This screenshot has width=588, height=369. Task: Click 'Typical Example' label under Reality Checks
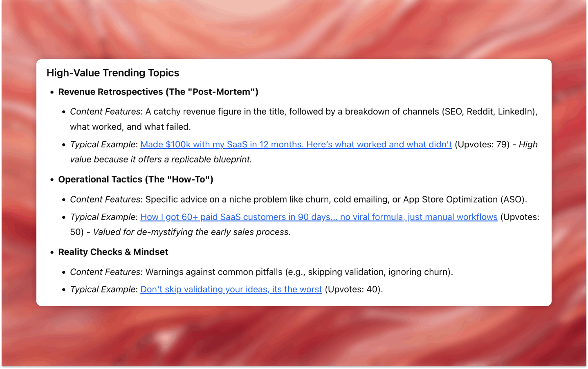tap(103, 289)
